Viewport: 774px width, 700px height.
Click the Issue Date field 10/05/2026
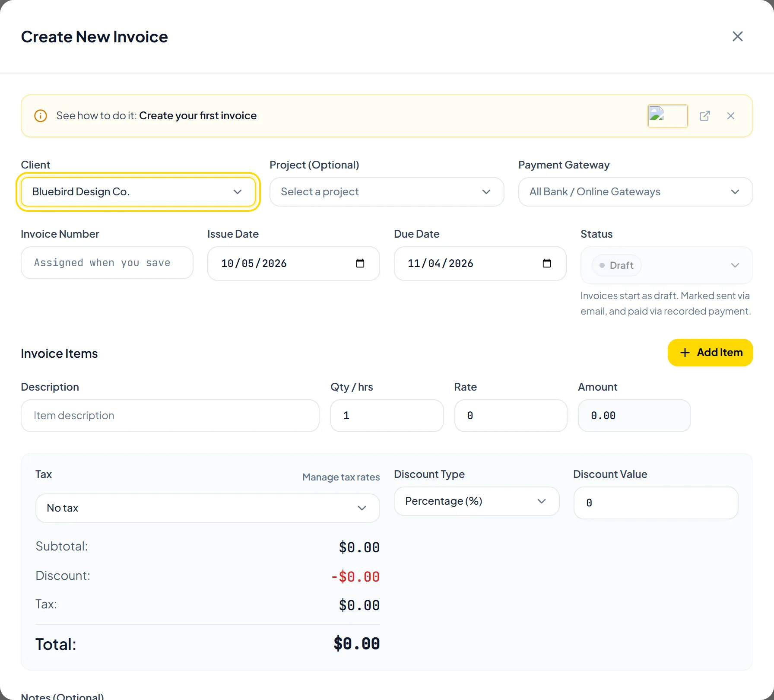coord(293,264)
